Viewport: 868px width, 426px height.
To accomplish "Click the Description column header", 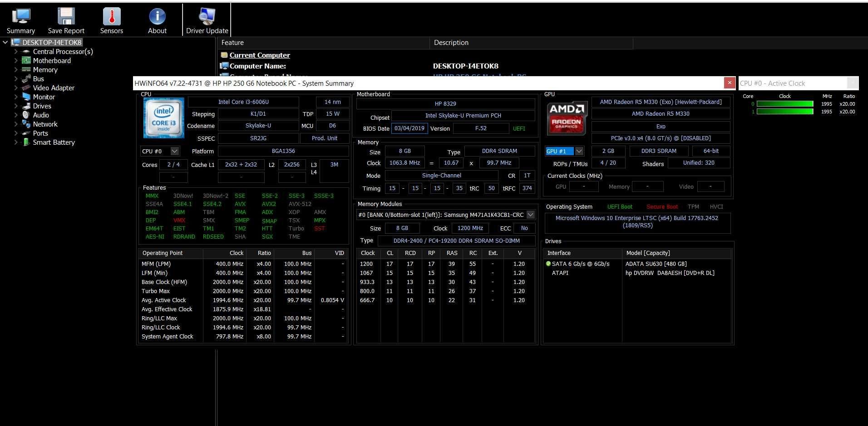I will [x=531, y=43].
